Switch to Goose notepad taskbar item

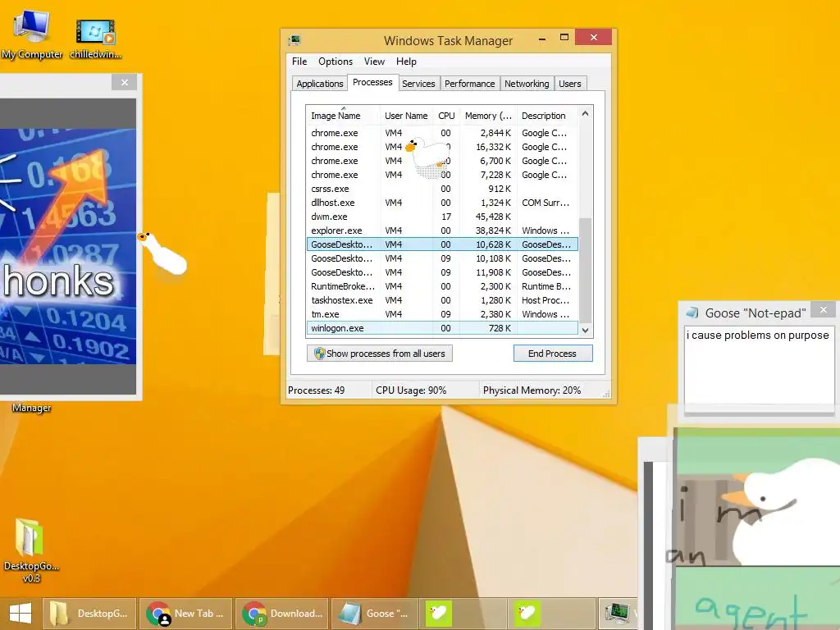tap(374, 614)
